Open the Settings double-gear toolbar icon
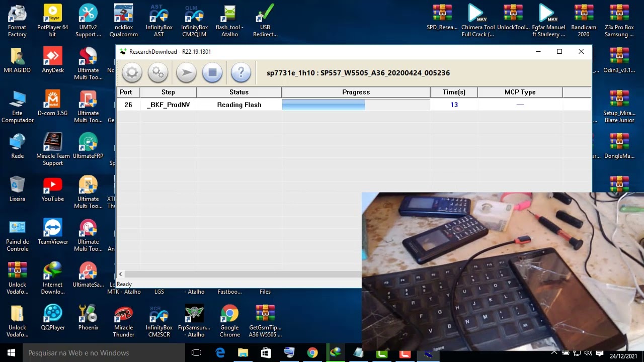The image size is (644, 362). 158,73
